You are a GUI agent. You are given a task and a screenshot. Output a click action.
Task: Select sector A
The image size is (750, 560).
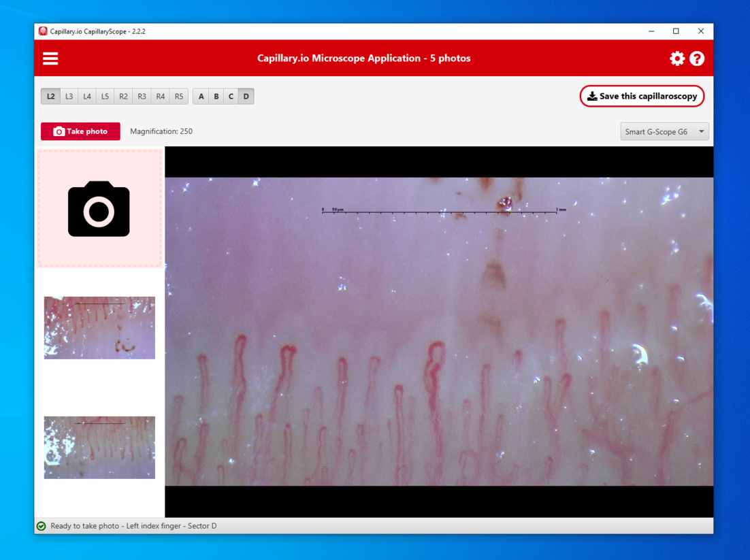[x=201, y=97]
